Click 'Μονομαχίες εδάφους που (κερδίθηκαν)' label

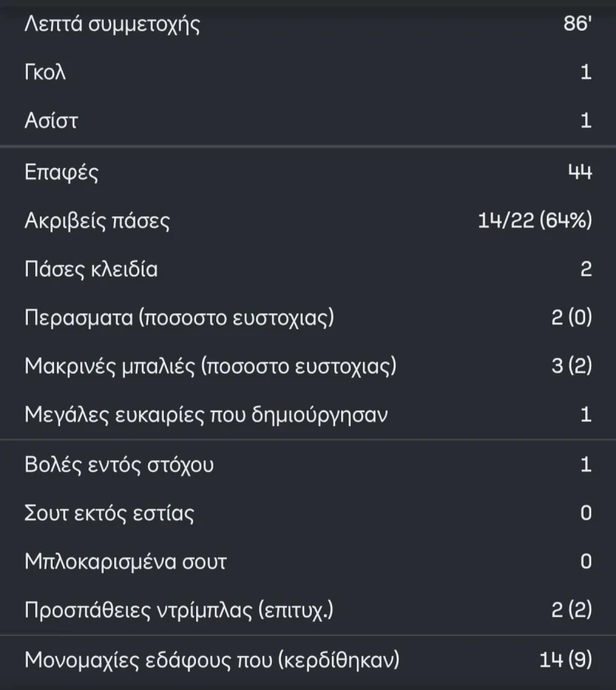tap(212, 661)
